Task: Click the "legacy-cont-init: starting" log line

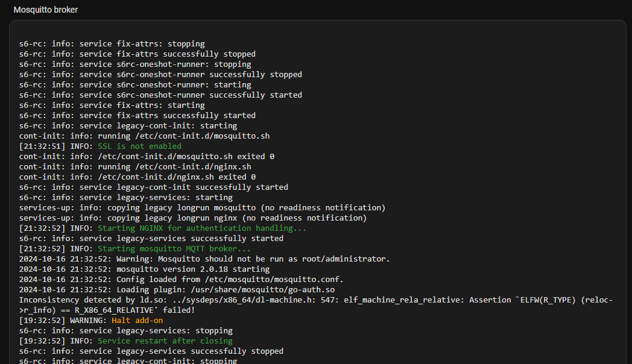Action: (x=128, y=126)
